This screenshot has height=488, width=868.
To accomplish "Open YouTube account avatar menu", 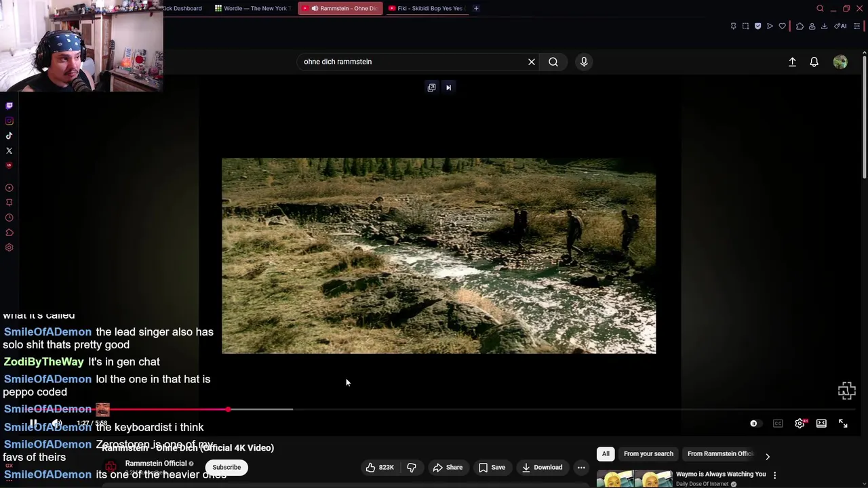I will [840, 62].
